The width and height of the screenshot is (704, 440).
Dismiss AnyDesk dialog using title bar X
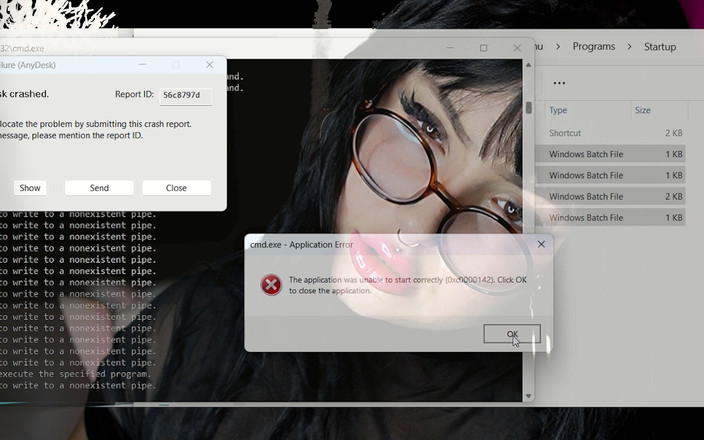[x=209, y=65]
